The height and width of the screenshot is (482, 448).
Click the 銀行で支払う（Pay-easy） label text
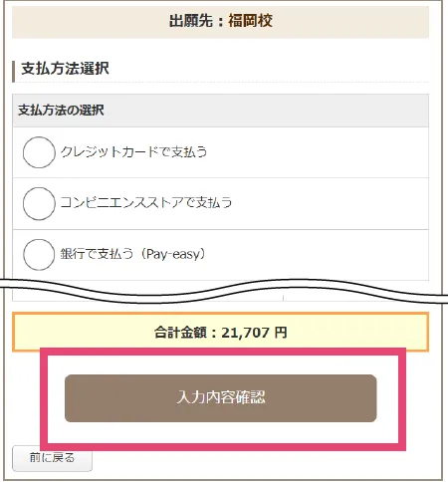tap(133, 254)
